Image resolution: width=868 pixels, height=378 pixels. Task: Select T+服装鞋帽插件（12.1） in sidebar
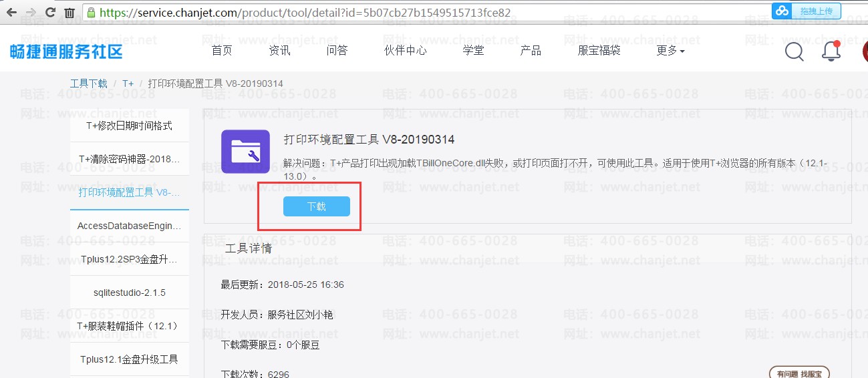pos(130,326)
